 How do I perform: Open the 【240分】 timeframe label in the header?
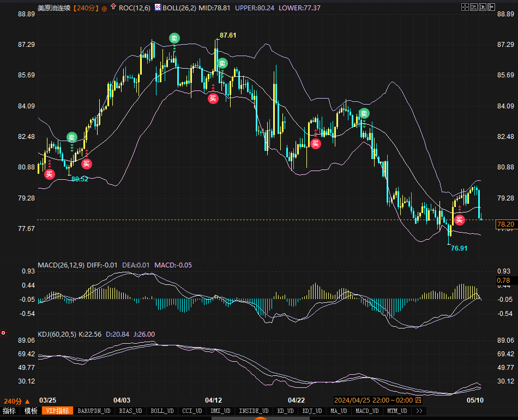[x=86, y=8]
